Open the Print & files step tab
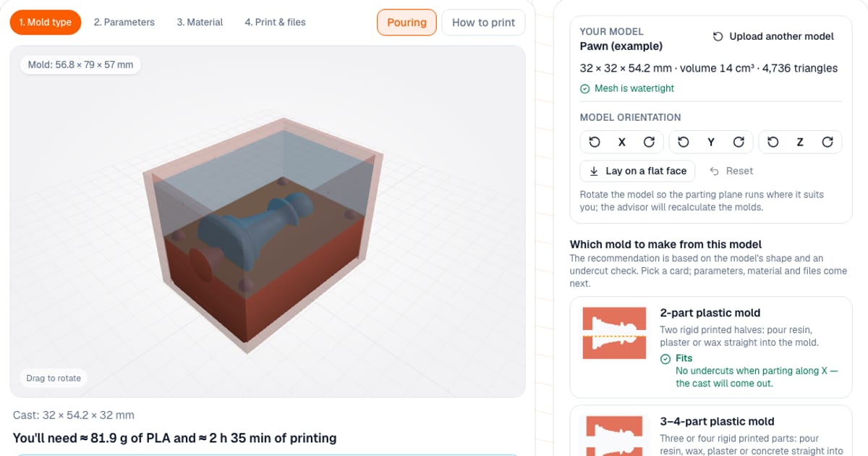 tap(275, 22)
